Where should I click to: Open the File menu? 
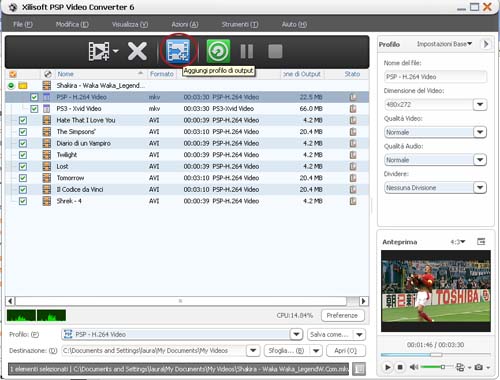click(x=23, y=24)
